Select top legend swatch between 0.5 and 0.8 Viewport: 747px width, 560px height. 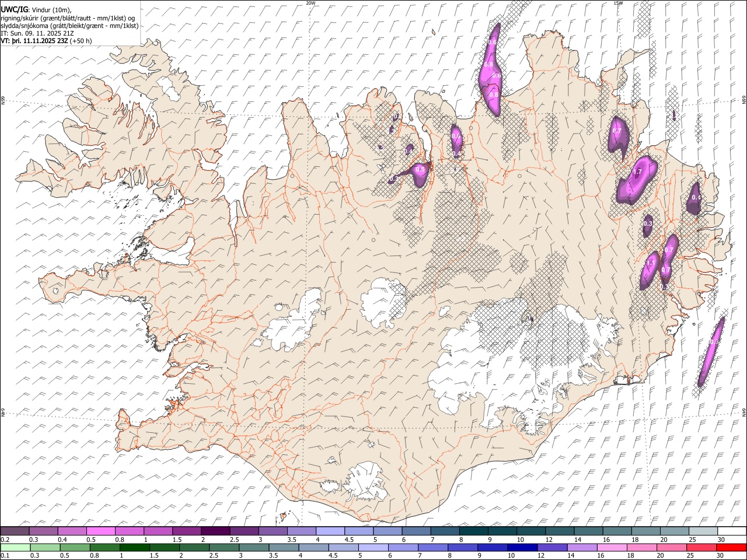coord(100,531)
